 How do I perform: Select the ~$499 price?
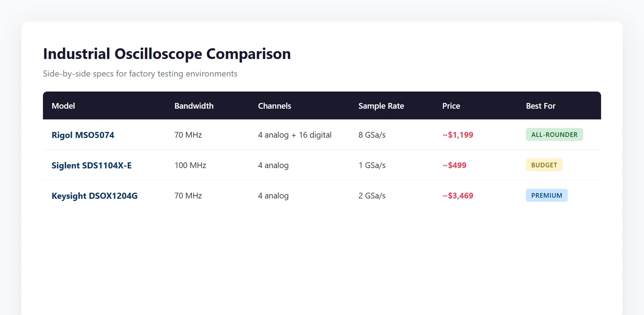454,165
